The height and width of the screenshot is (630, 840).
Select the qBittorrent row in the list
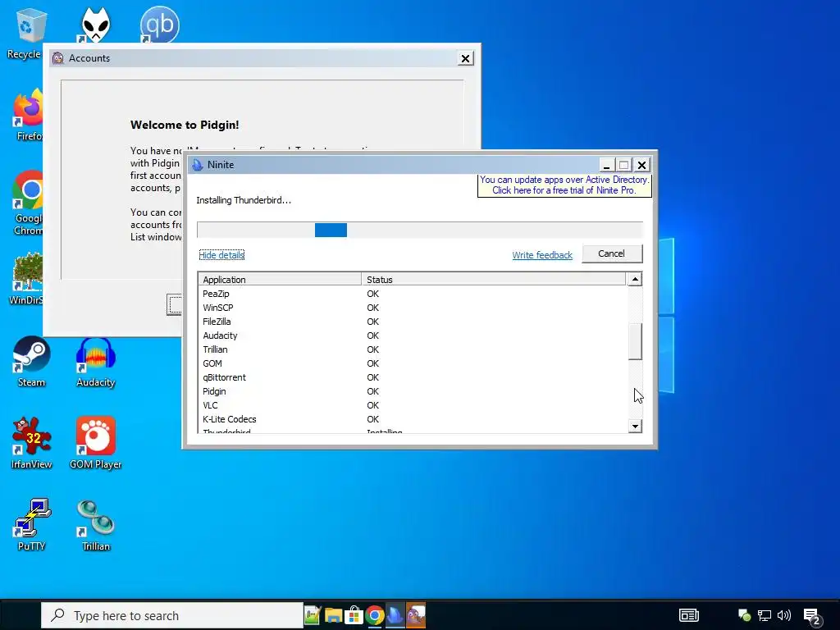[413, 377]
